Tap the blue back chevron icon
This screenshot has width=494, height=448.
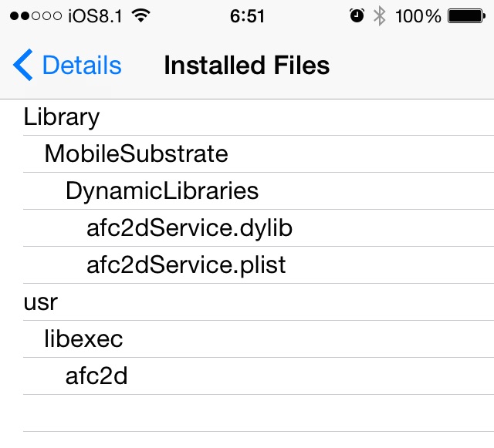22,65
